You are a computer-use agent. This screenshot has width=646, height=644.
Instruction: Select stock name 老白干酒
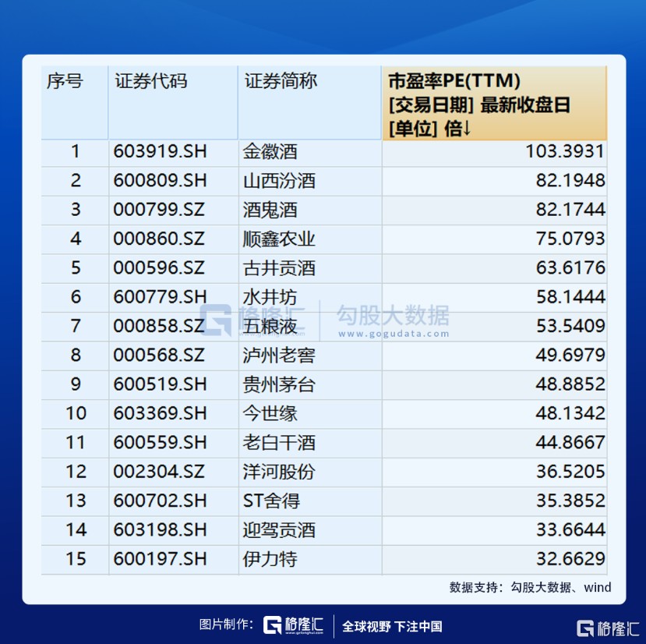click(x=279, y=443)
